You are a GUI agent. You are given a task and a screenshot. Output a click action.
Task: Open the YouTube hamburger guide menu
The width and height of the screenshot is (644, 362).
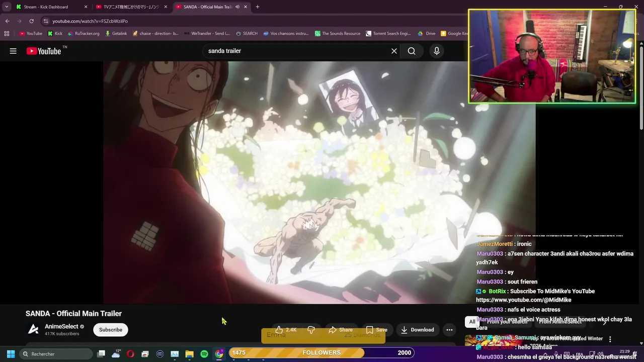[x=13, y=51]
